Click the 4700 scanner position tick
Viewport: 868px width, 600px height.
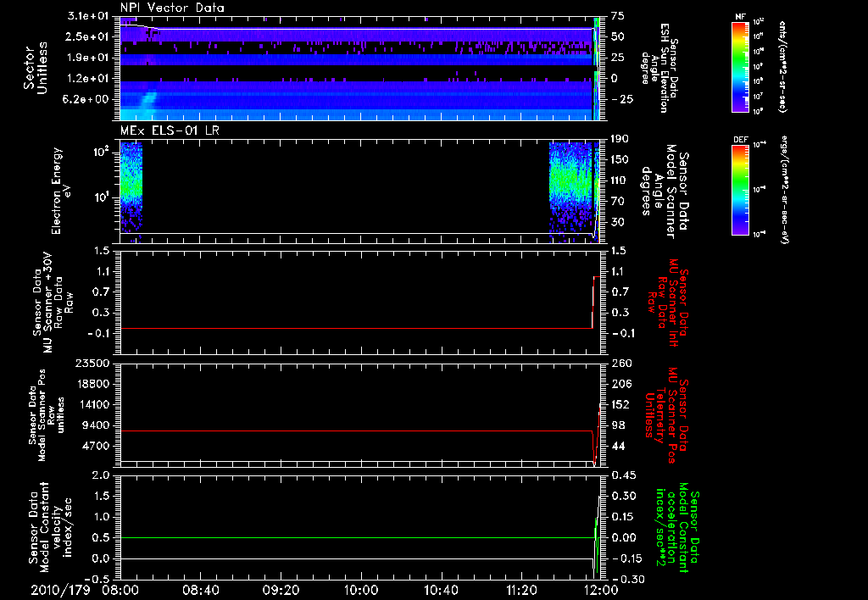point(95,446)
